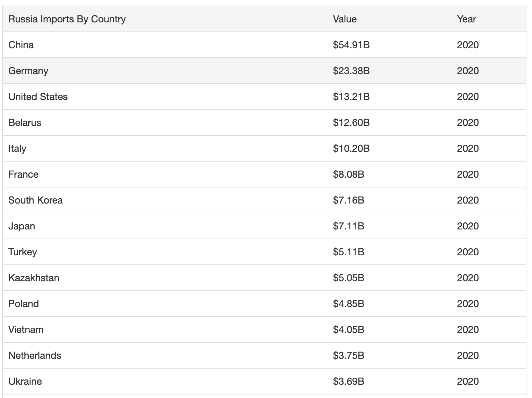532x398 pixels.
Task: Click the Year column header
Action: pyautogui.click(x=466, y=19)
